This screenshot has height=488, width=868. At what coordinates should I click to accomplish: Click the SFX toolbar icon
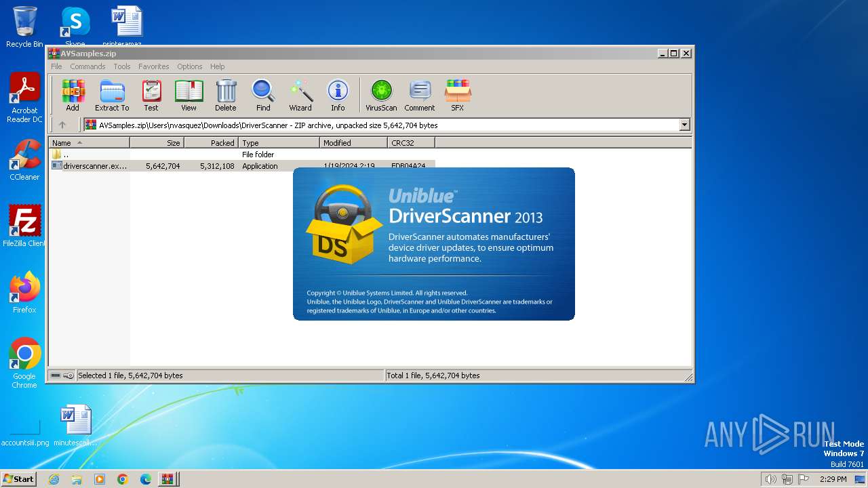coord(458,95)
